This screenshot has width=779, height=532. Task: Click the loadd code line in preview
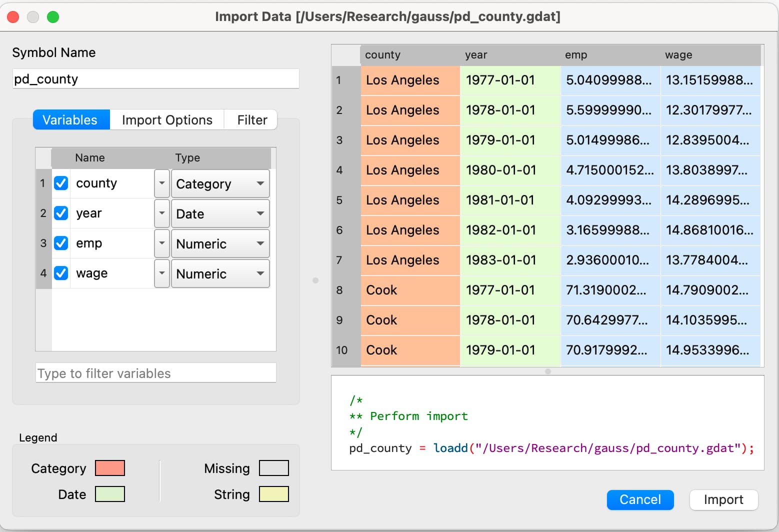pos(551,448)
